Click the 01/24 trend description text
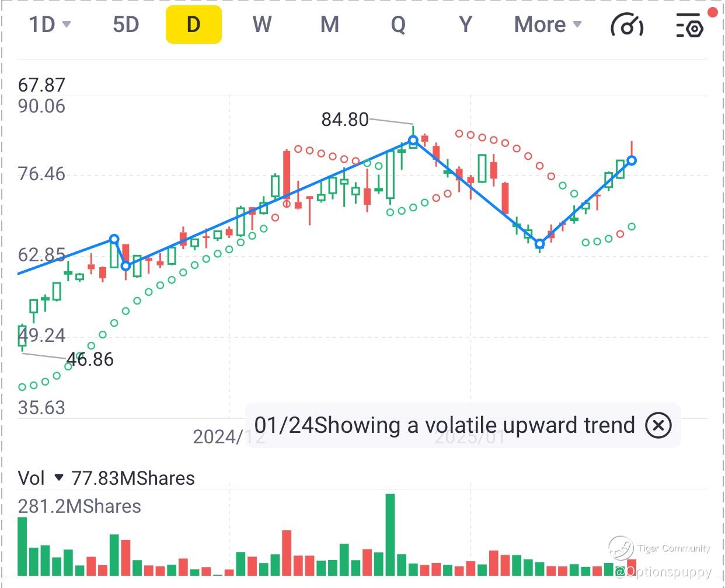This screenshot has height=588, width=725. [445, 425]
